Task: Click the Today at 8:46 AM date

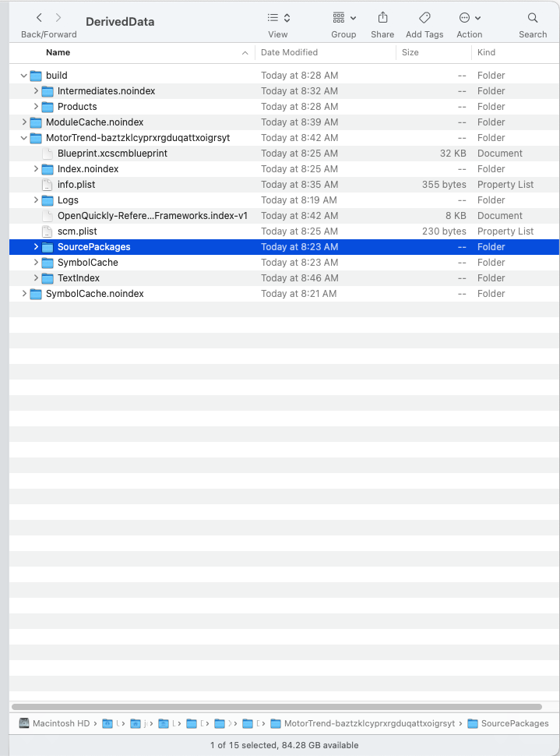Action: (299, 278)
